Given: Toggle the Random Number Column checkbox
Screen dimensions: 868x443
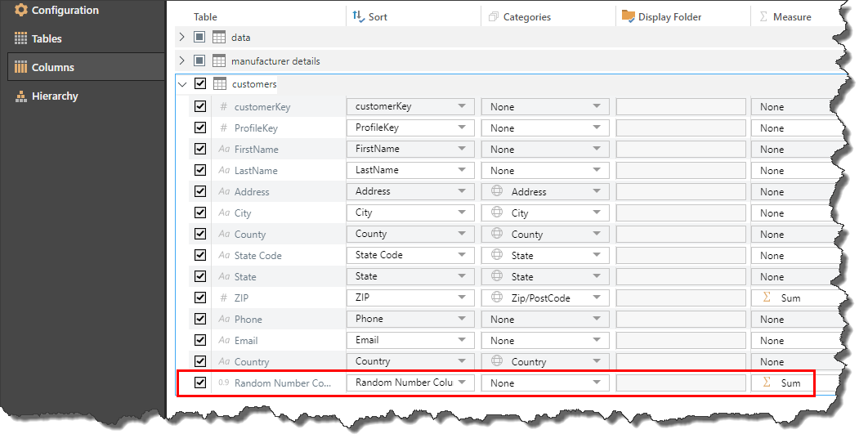Looking at the screenshot, I should pos(200,383).
